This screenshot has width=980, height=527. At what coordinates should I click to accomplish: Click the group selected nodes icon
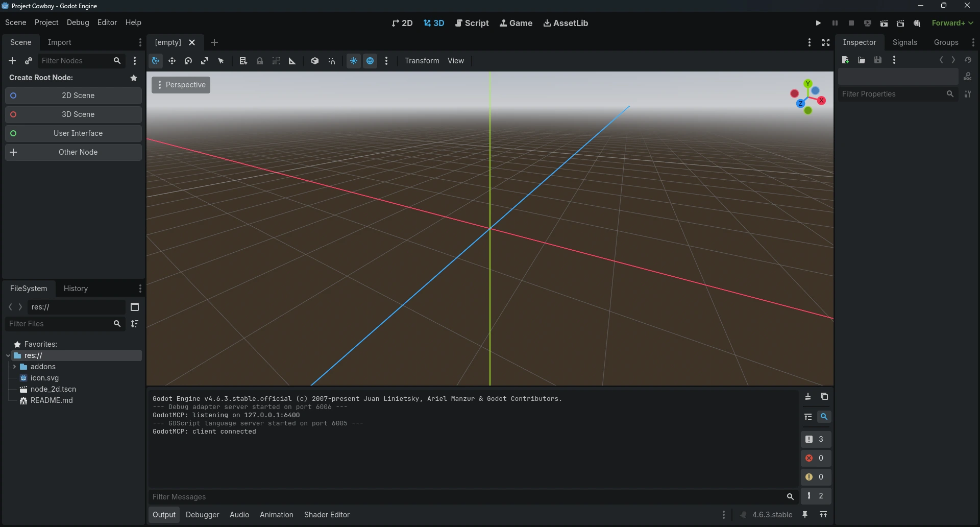(276, 61)
